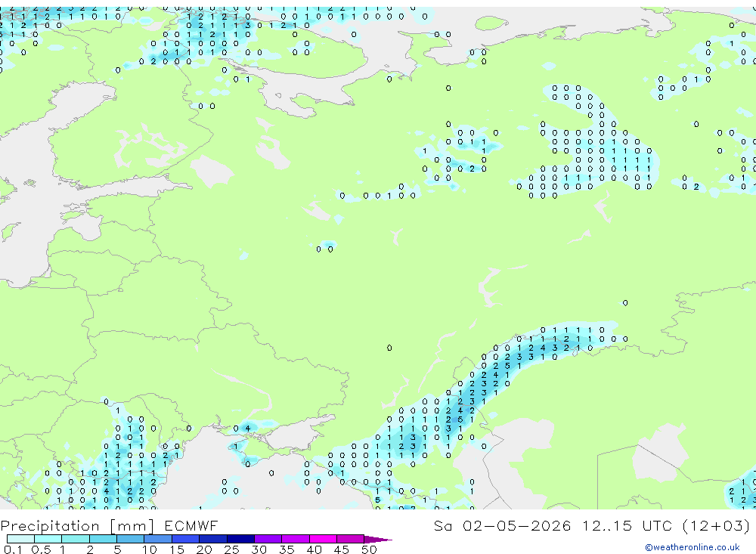Click the 0.5–1 mm legend swatch

(48, 539)
